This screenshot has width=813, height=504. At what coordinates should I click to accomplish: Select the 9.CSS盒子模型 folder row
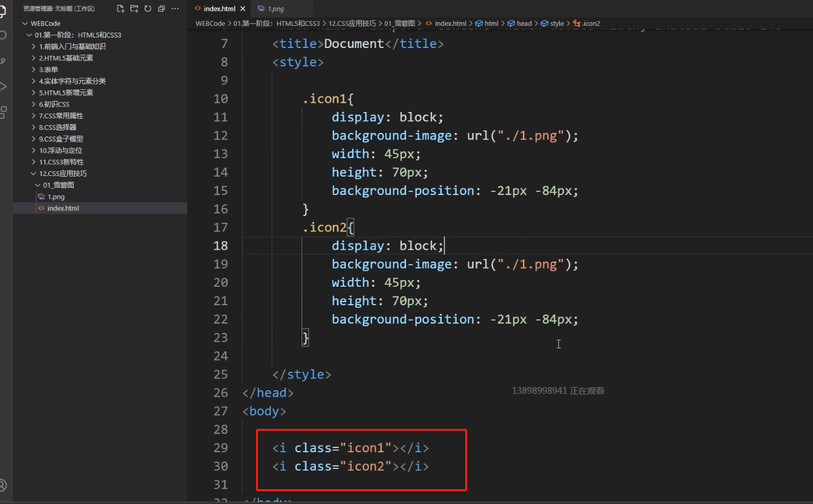coord(100,139)
